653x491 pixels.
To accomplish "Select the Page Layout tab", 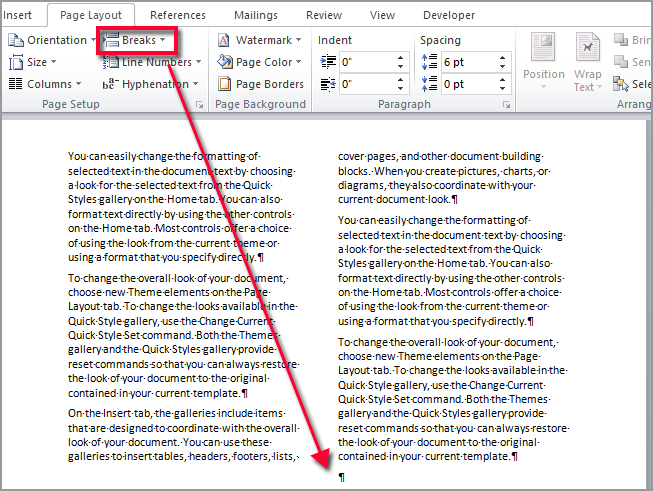I will [x=91, y=15].
